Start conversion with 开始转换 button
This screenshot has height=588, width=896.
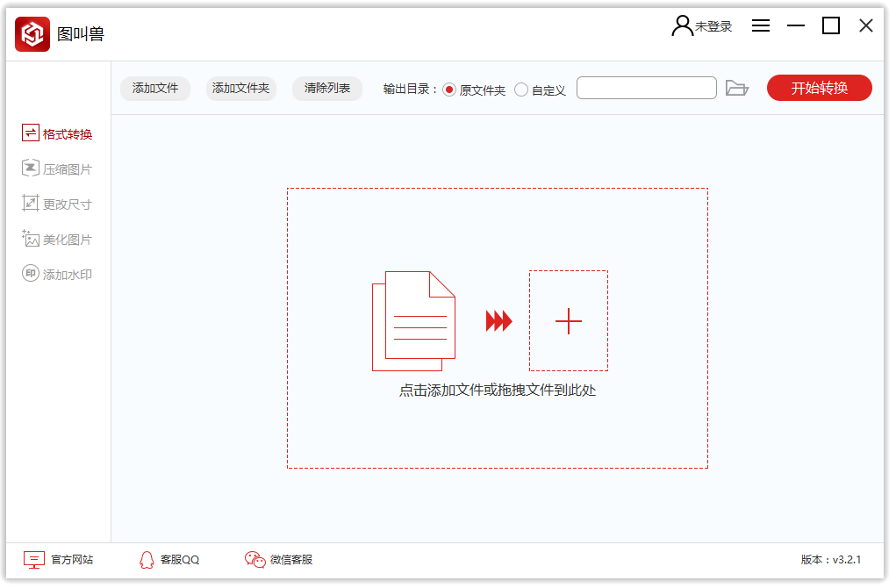[819, 88]
